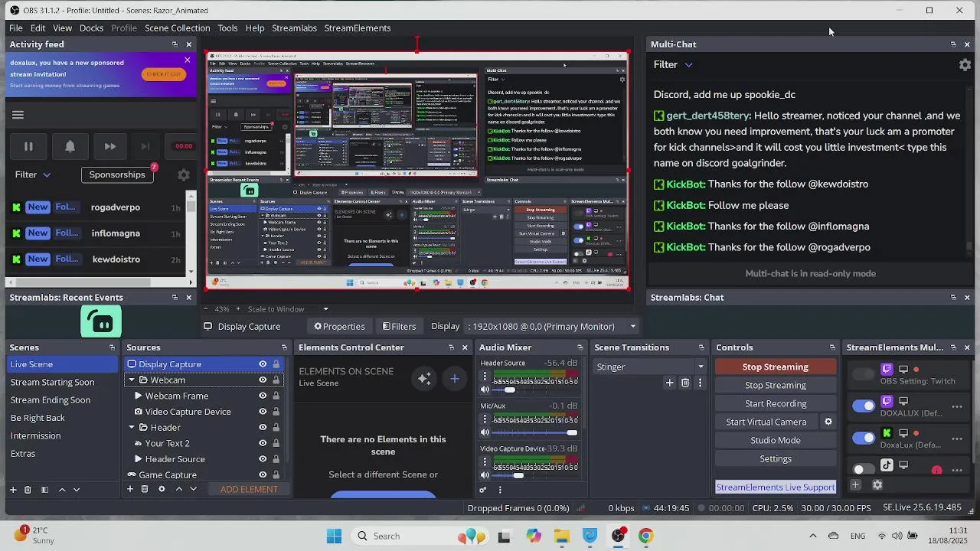This screenshot has width=980, height=551.
Task: Skip alert with fast-forward icon in Activity feed
Action: tap(110, 146)
